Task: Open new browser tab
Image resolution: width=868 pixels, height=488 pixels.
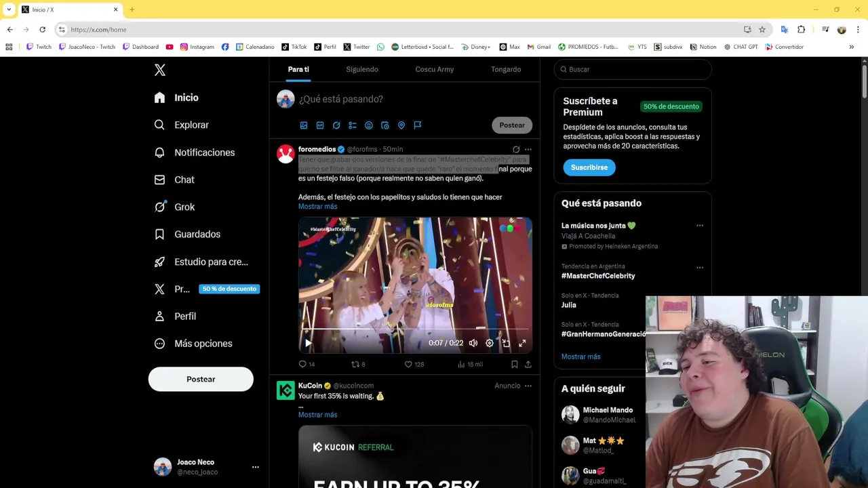Action: pyautogui.click(x=132, y=9)
